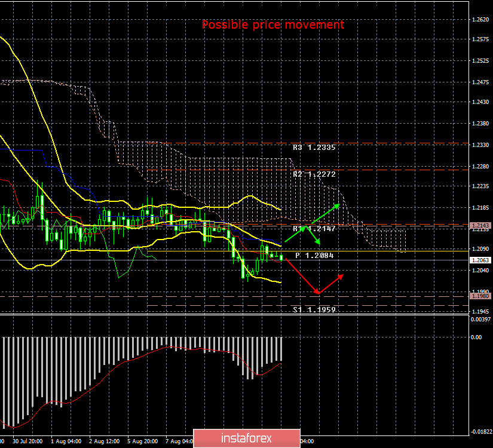Click the Possible price movement title
Screen dimensions: 493x448
click(273, 25)
